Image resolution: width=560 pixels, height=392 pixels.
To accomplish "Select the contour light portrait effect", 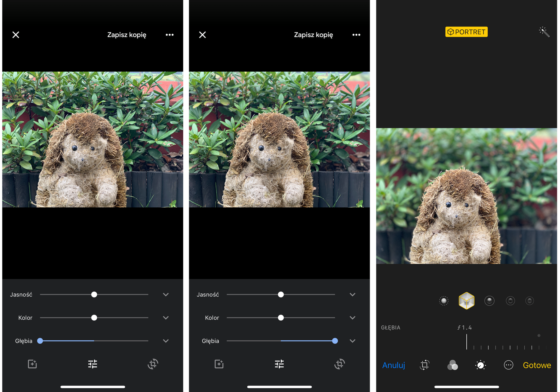I will [489, 301].
